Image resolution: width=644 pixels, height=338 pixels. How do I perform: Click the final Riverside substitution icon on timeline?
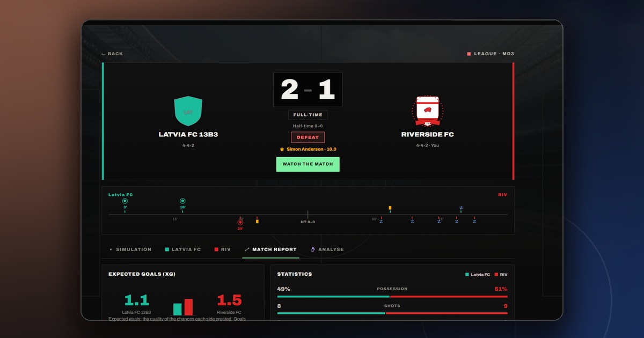click(474, 221)
